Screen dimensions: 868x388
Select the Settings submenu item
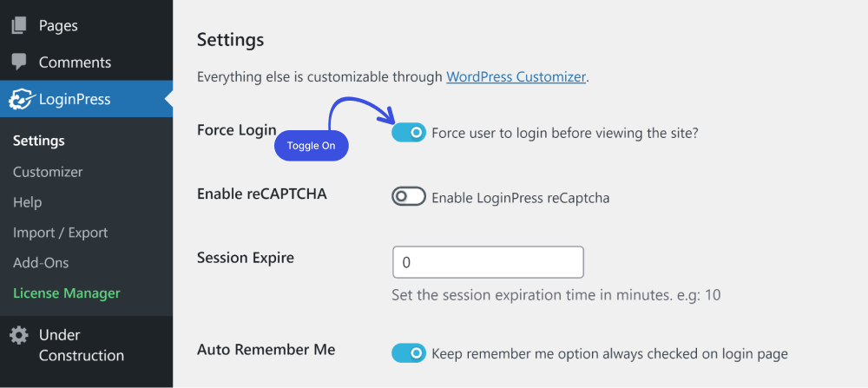[x=39, y=141]
